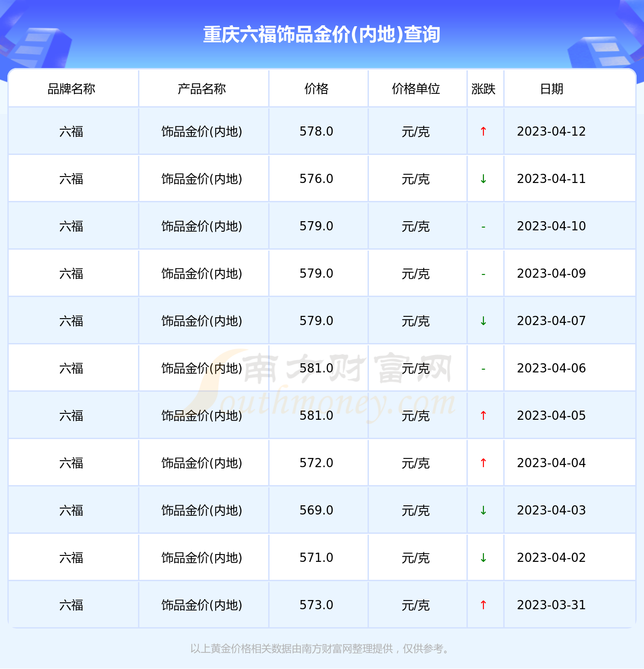Click the dash change marker for 2023-04-06
This screenshot has width=644, height=669.
(483, 369)
